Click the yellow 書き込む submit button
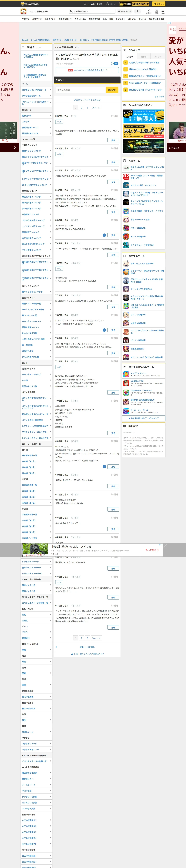 [x=112, y=90]
